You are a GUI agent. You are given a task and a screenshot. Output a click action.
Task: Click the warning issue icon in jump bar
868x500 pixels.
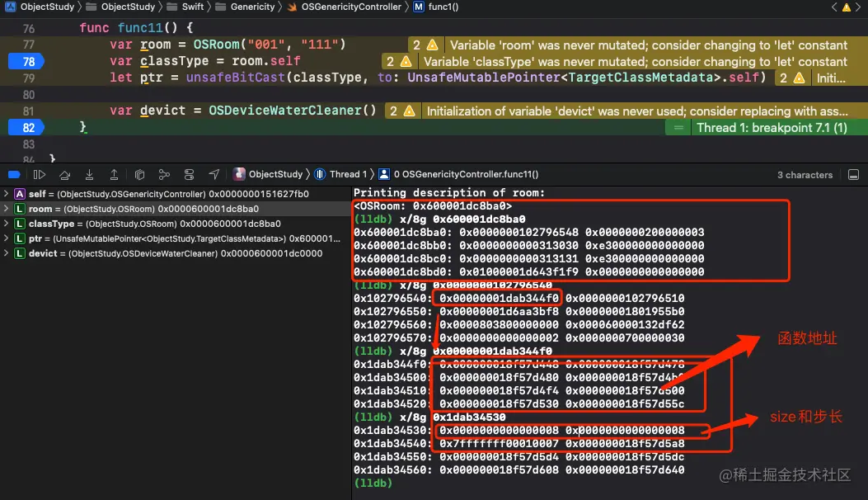(847, 7)
